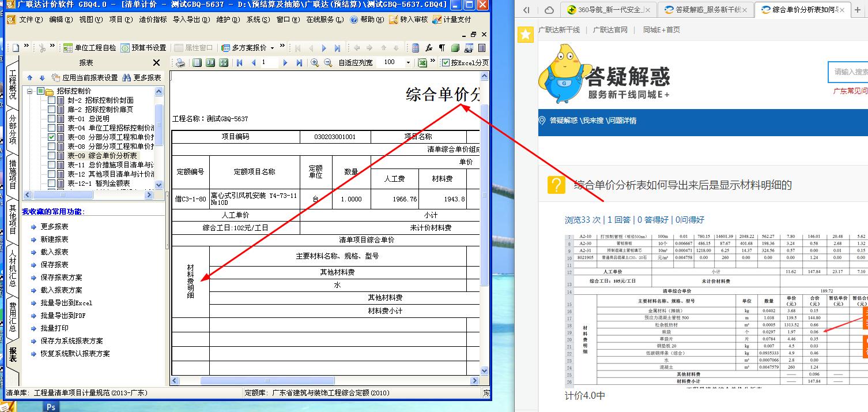
Task: Check 封-2 招标控制价封面 checkbox
Action: pos(52,100)
